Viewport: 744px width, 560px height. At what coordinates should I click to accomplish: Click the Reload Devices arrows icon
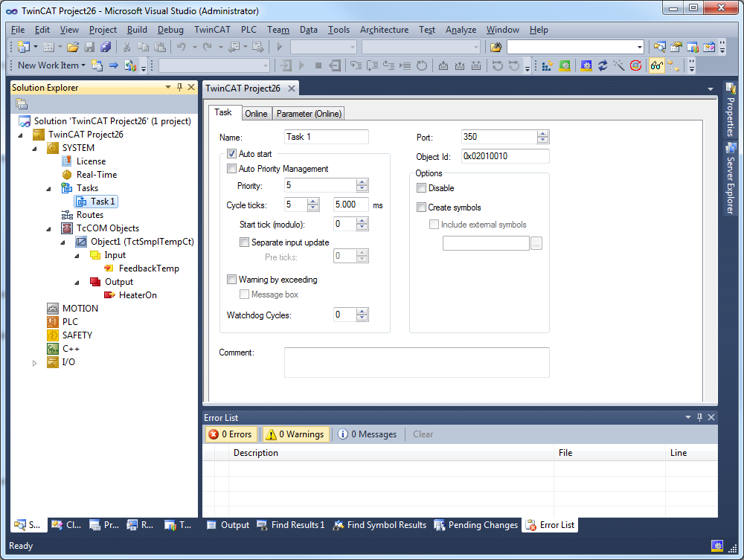pos(603,65)
